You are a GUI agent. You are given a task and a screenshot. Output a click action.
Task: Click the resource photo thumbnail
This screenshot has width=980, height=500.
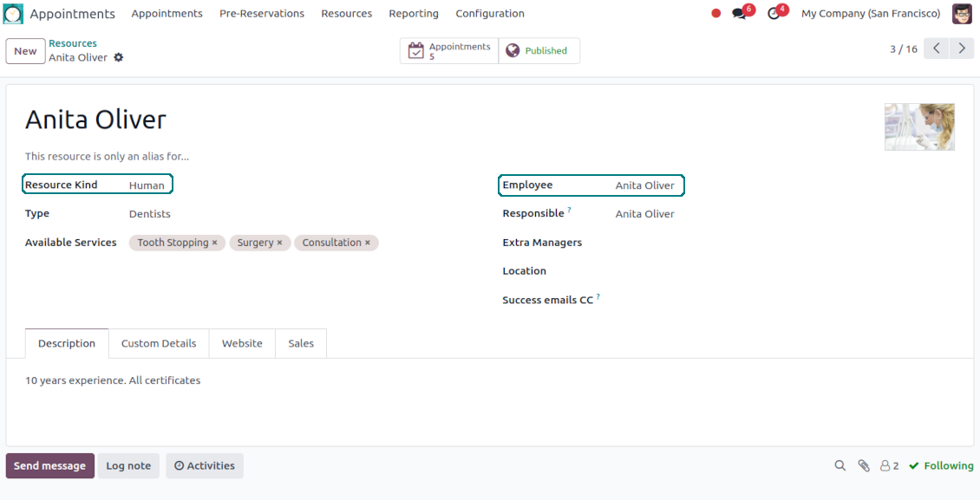tap(919, 127)
